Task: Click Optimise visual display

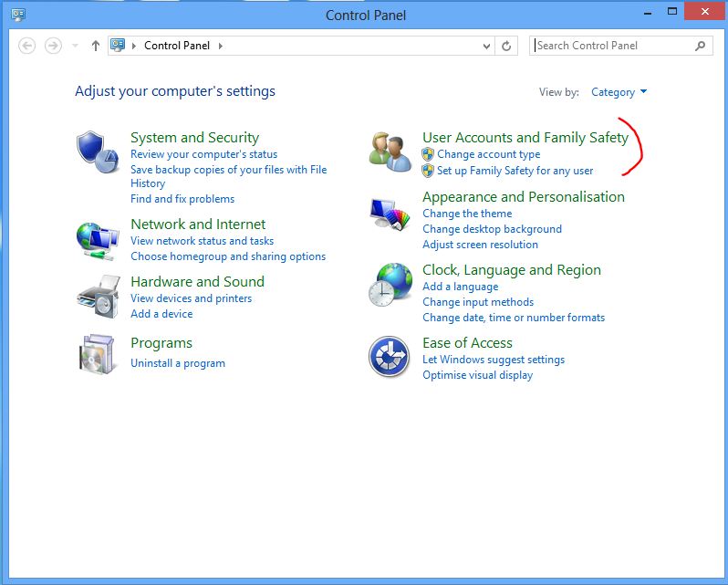Action: pyautogui.click(x=477, y=375)
